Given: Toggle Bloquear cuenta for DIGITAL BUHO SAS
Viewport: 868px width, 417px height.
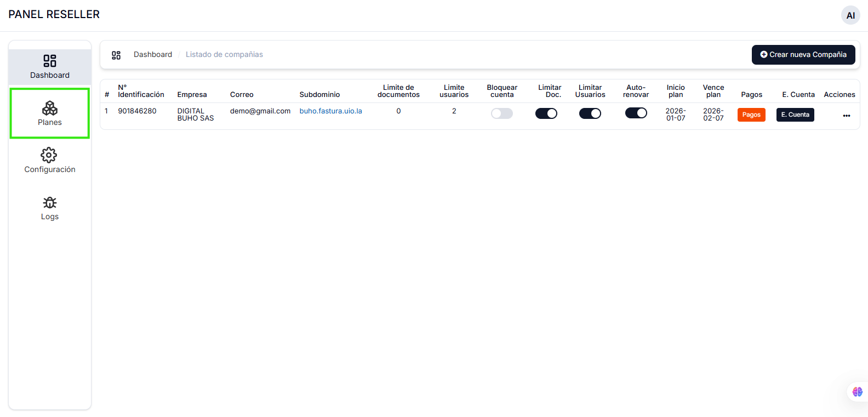Looking at the screenshot, I should pyautogui.click(x=501, y=113).
